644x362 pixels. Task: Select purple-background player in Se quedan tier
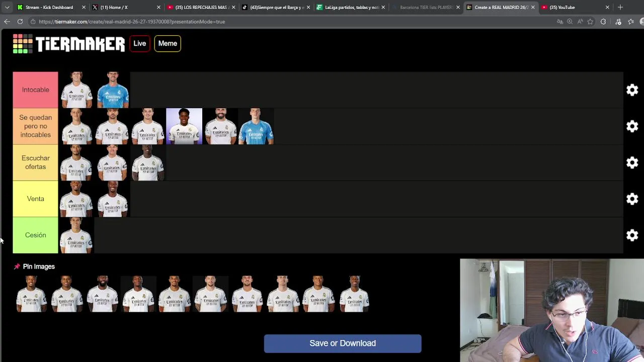point(184,126)
